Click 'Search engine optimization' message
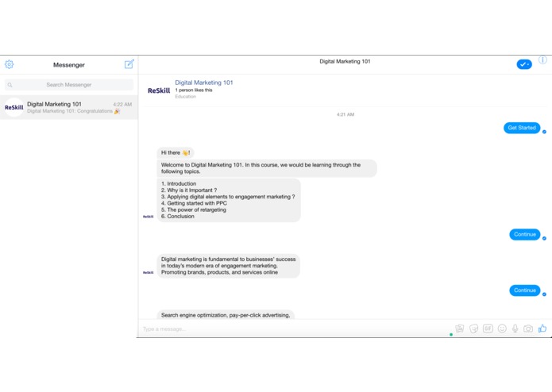 226,315
